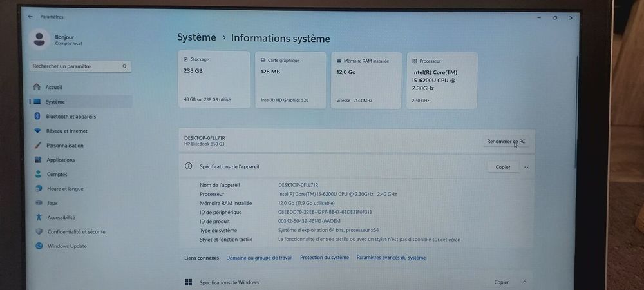Collapse the Spécifications de l'appareil section
The height and width of the screenshot is (290, 644).
click(526, 167)
